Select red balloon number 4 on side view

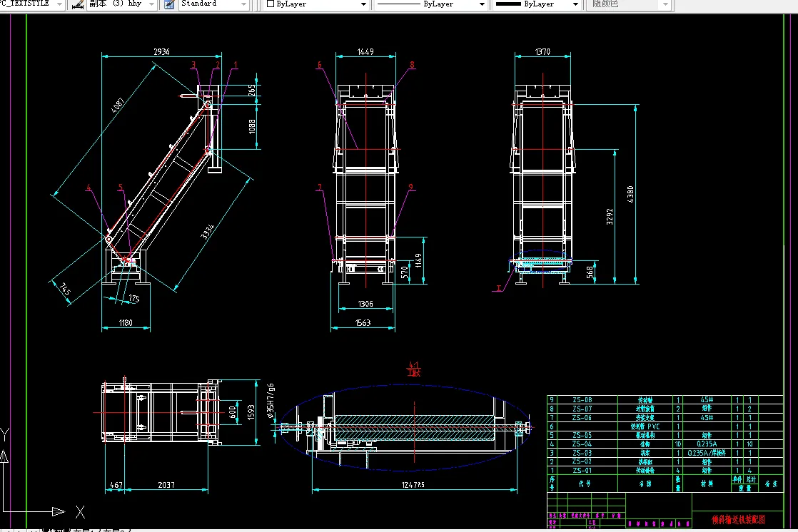coord(89,188)
